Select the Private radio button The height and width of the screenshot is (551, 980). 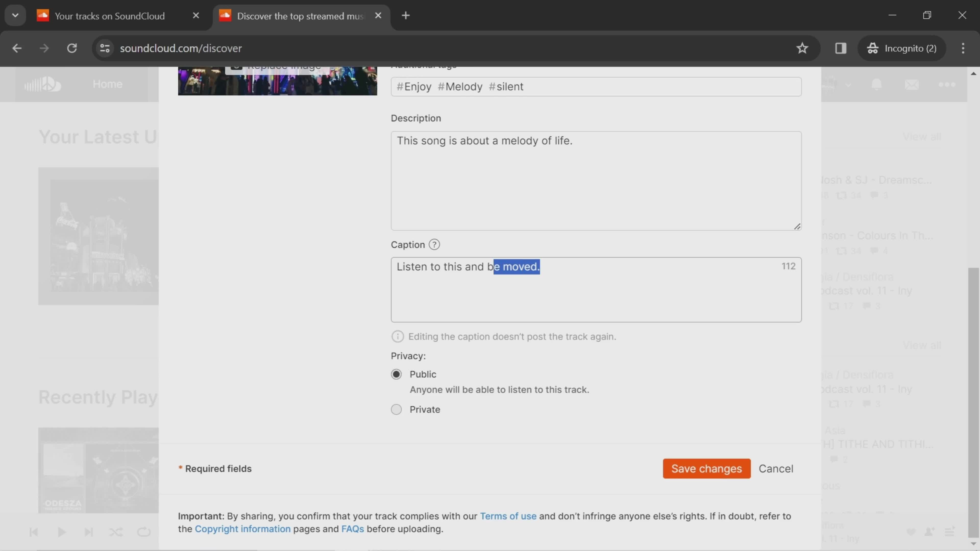396,409
